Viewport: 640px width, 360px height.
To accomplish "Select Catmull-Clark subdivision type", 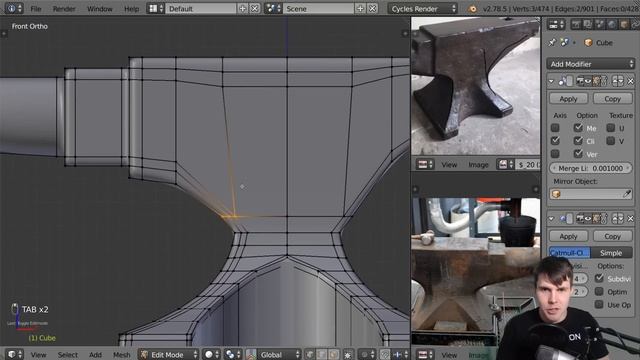I will pos(570,253).
